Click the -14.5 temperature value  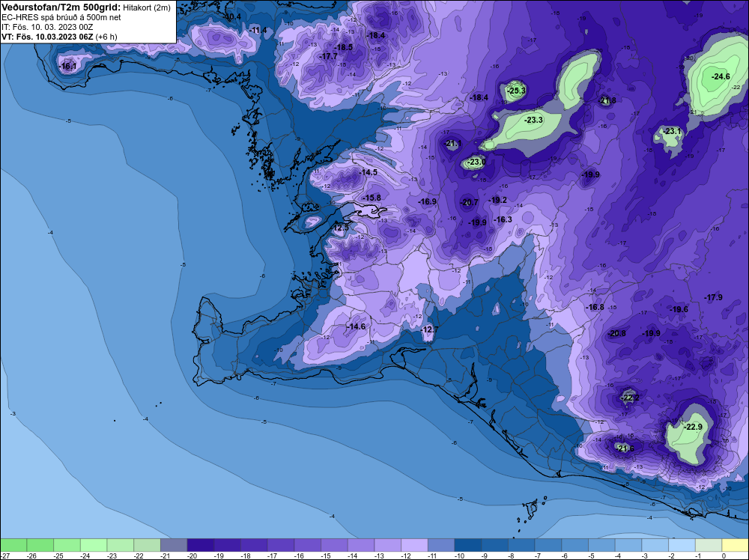pyautogui.click(x=369, y=172)
